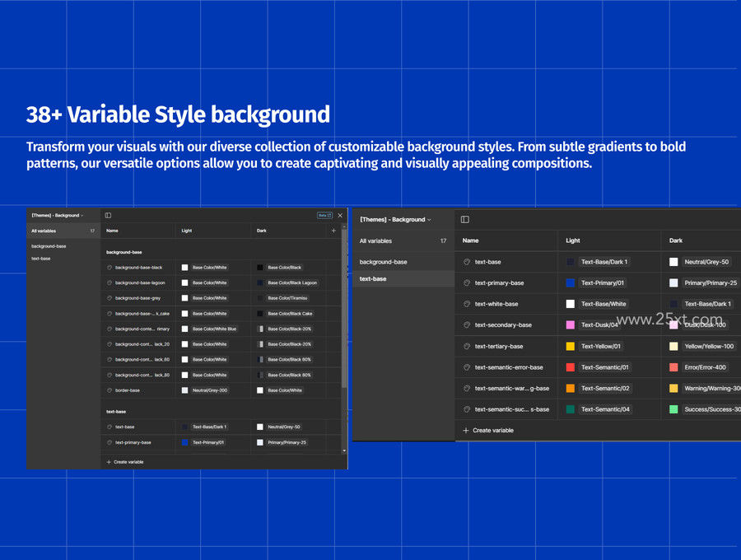Click the color type icon of background-base-black

click(x=110, y=268)
